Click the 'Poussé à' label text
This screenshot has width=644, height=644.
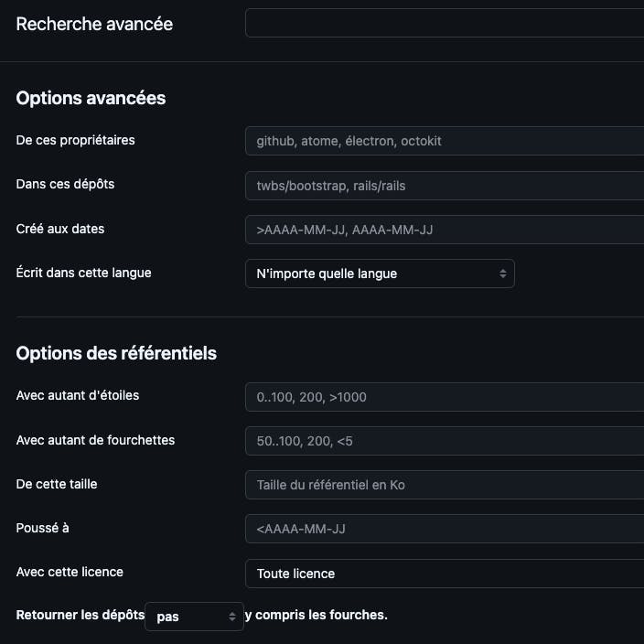click(42, 528)
